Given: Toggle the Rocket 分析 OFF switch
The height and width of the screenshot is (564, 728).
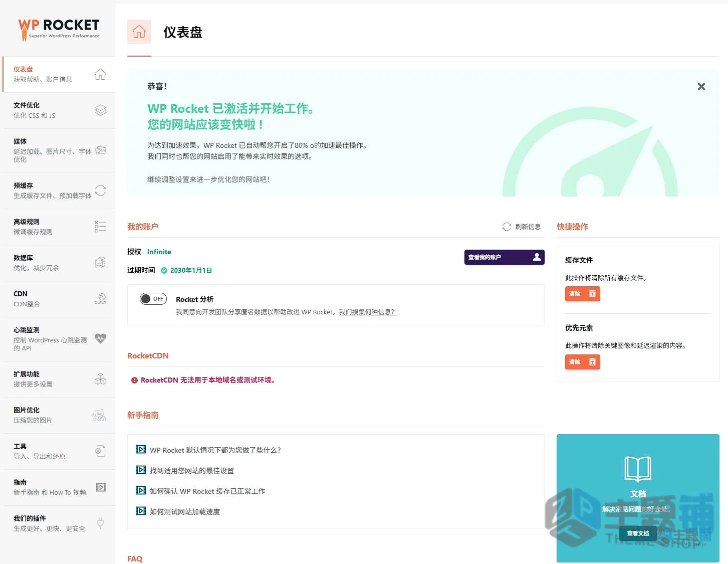Looking at the screenshot, I should 153,299.
